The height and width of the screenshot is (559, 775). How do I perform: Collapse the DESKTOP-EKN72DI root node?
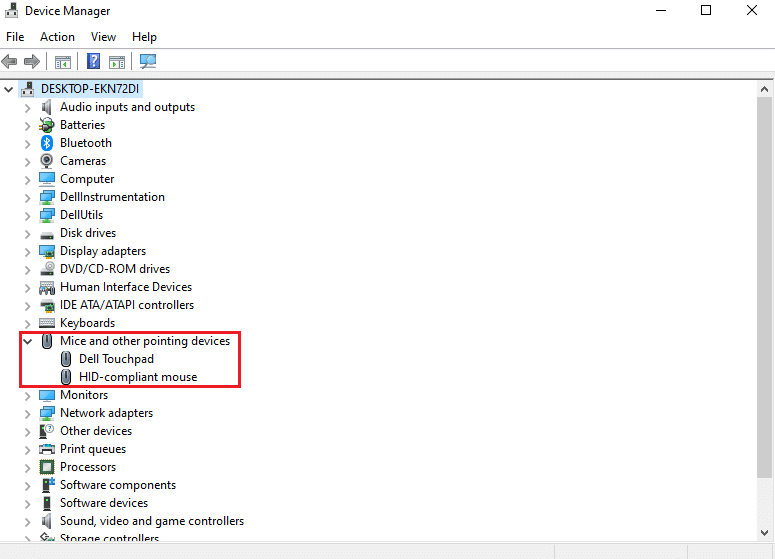click(8, 89)
